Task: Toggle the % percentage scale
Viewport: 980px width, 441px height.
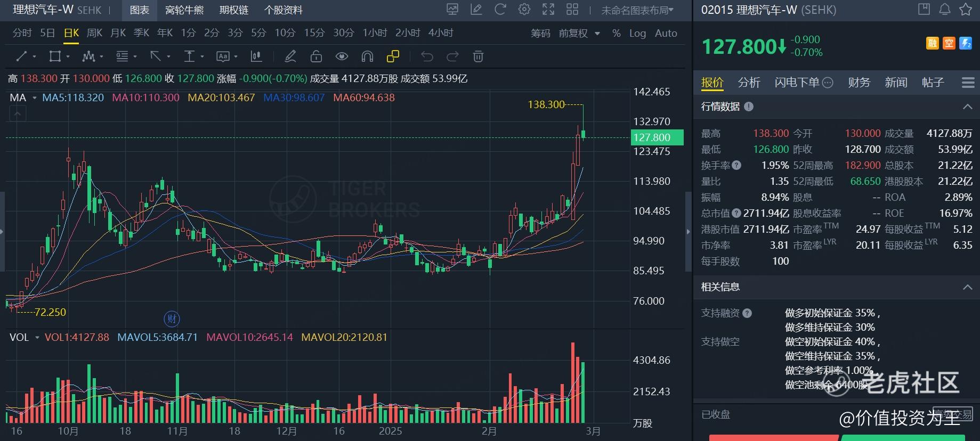Action: click(x=616, y=33)
